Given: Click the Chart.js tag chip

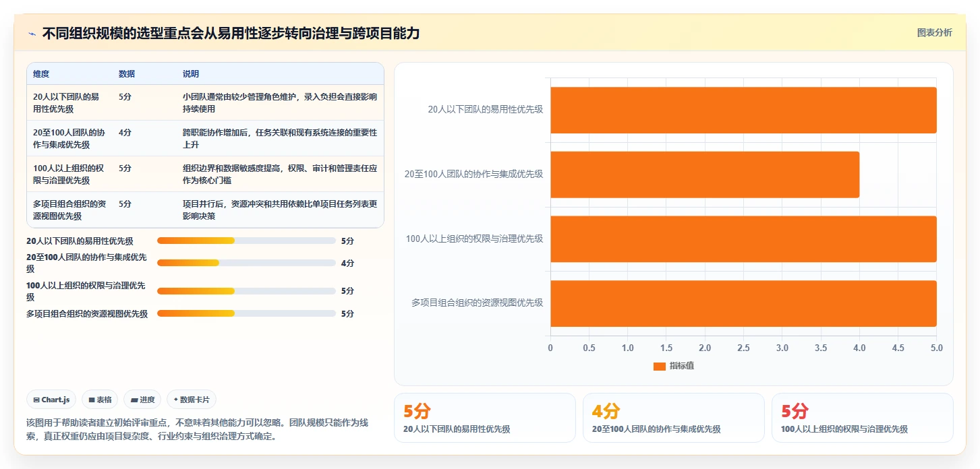Looking at the screenshot, I should point(52,400).
